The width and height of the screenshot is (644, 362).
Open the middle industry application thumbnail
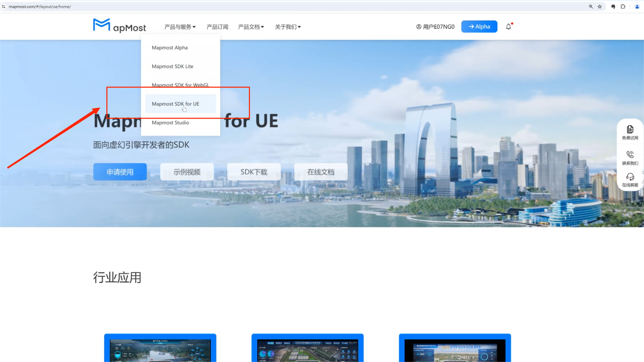point(308,348)
